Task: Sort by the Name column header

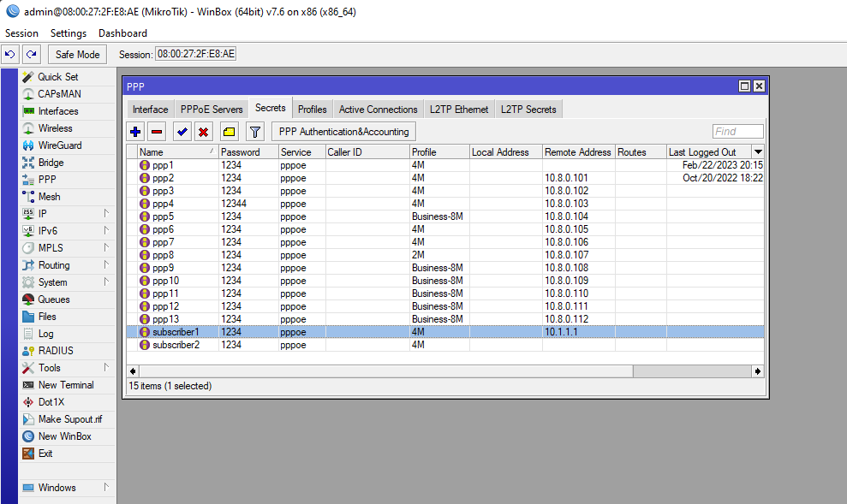Action: (177, 152)
